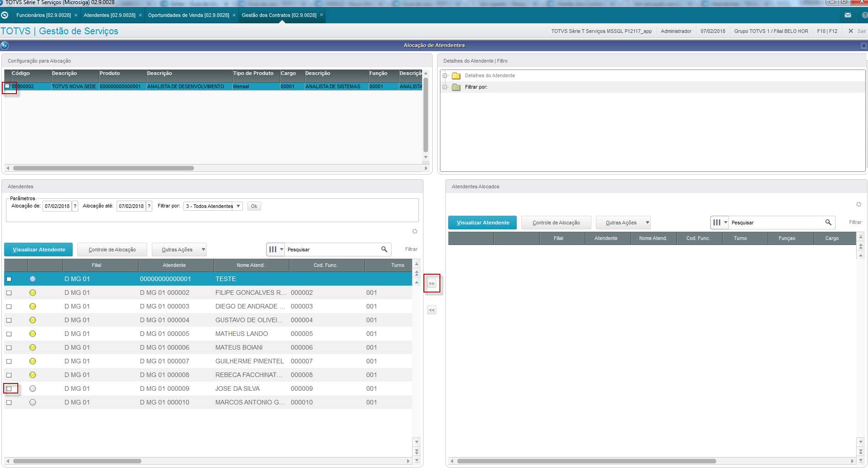The width and height of the screenshot is (868, 468).
Task: Enable the MATHEUS LANDO row checkbox
Action: click(x=9, y=334)
